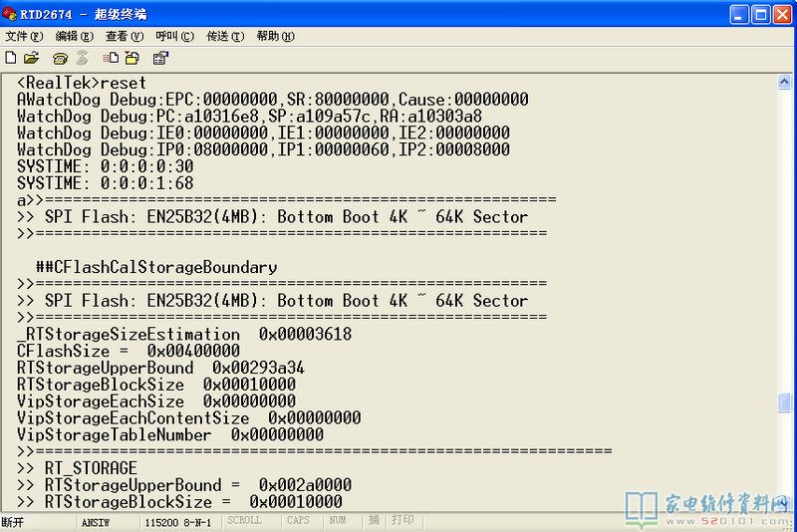The image size is (797, 532).
Task: Click the Send file toolbar icon
Action: point(111,58)
